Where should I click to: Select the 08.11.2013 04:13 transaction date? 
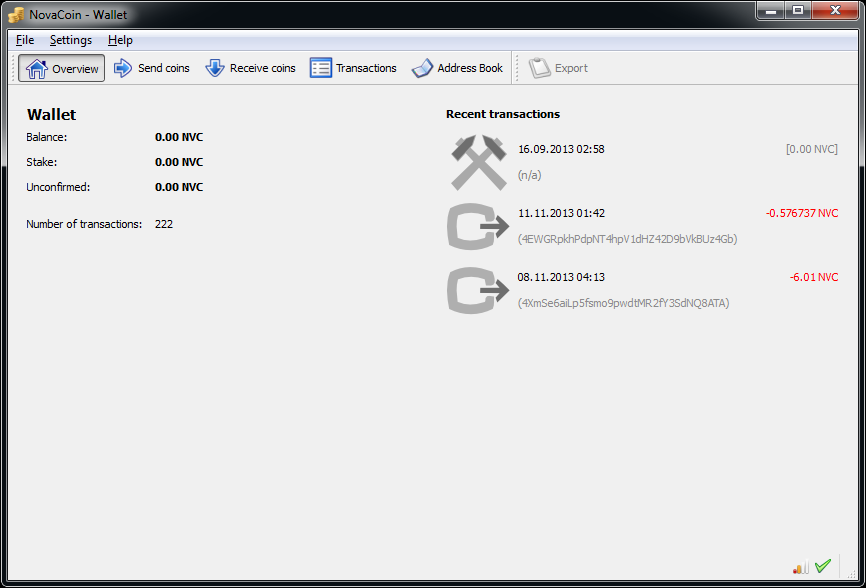coord(561,277)
